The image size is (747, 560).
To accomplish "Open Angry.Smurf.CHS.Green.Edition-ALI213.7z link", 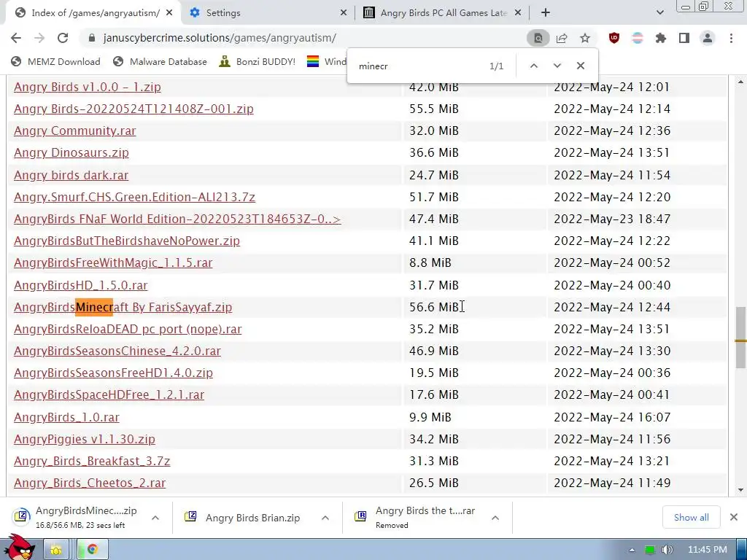I will (134, 197).
